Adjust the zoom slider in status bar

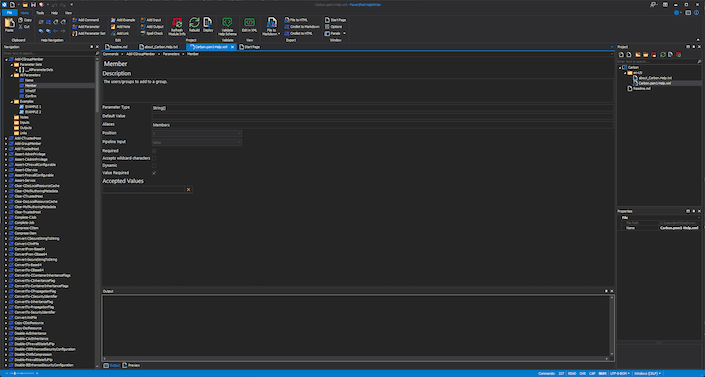point(16,373)
